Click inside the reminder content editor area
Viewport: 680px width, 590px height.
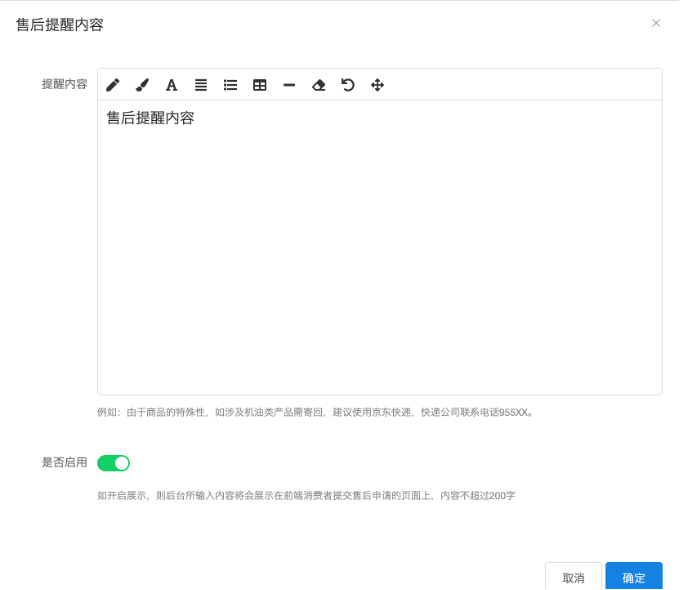point(380,248)
